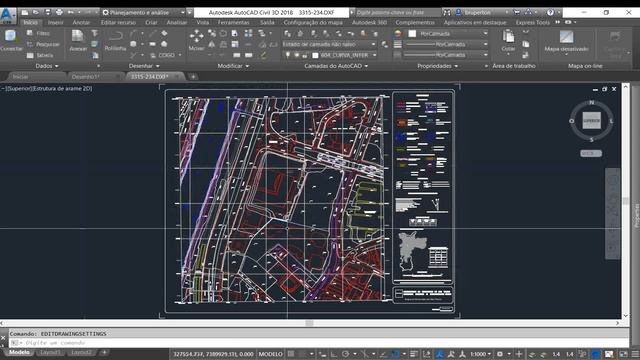Open the Ferramentas ribbon tab

coord(233,22)
